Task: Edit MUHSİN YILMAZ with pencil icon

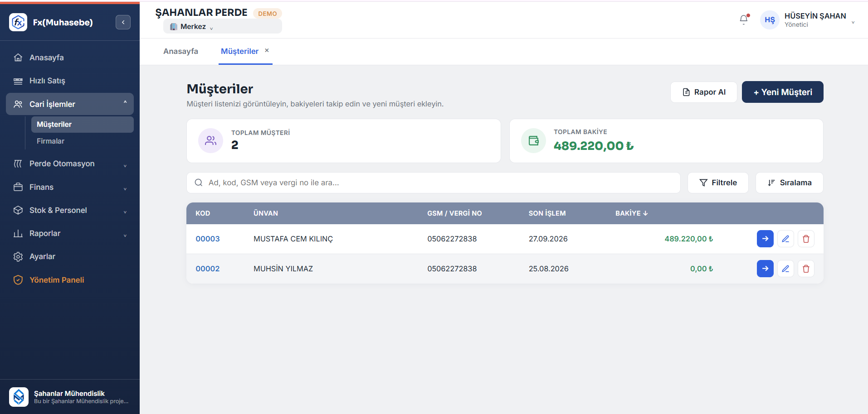Action: click(785, 269)
